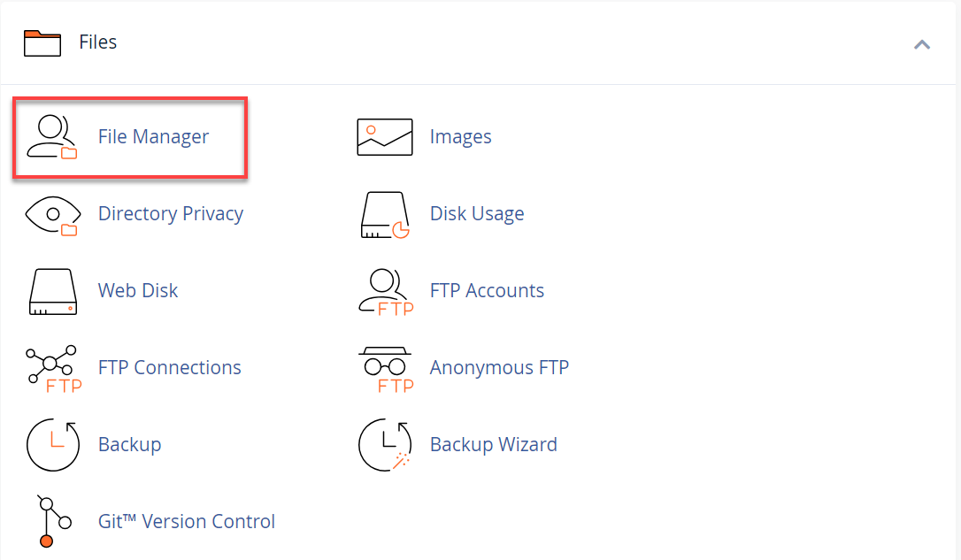961x560 pixels.
Task: Click the Images picture icon
Action: [x=385, y=137]
